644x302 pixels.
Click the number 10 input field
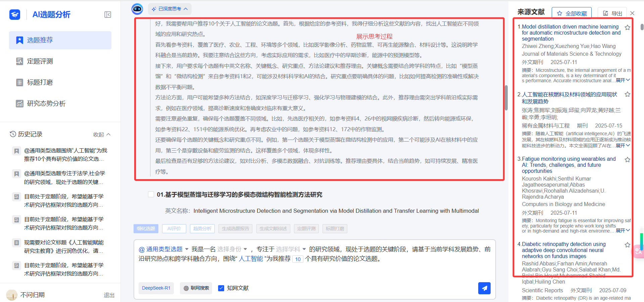(x=298, y=259)
